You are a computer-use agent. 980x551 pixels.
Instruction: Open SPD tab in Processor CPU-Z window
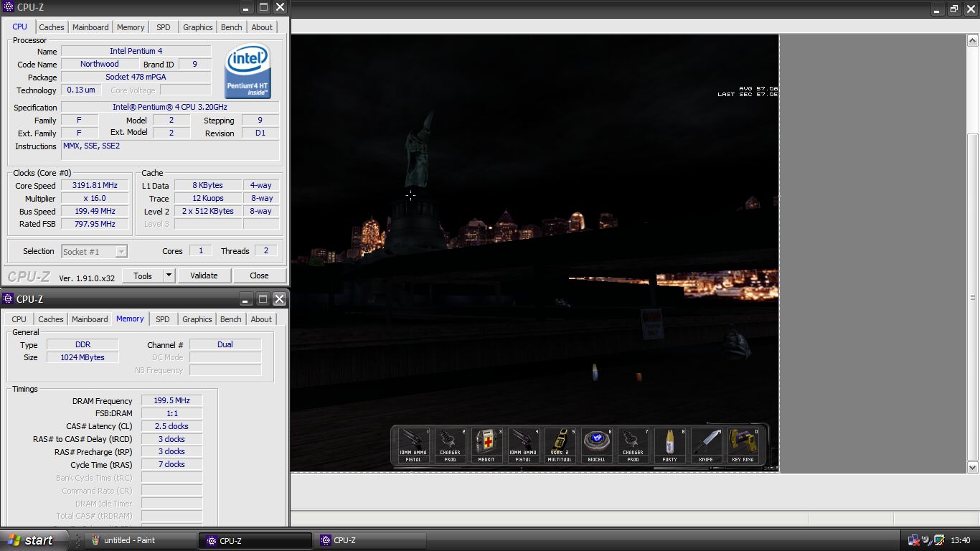164,27
